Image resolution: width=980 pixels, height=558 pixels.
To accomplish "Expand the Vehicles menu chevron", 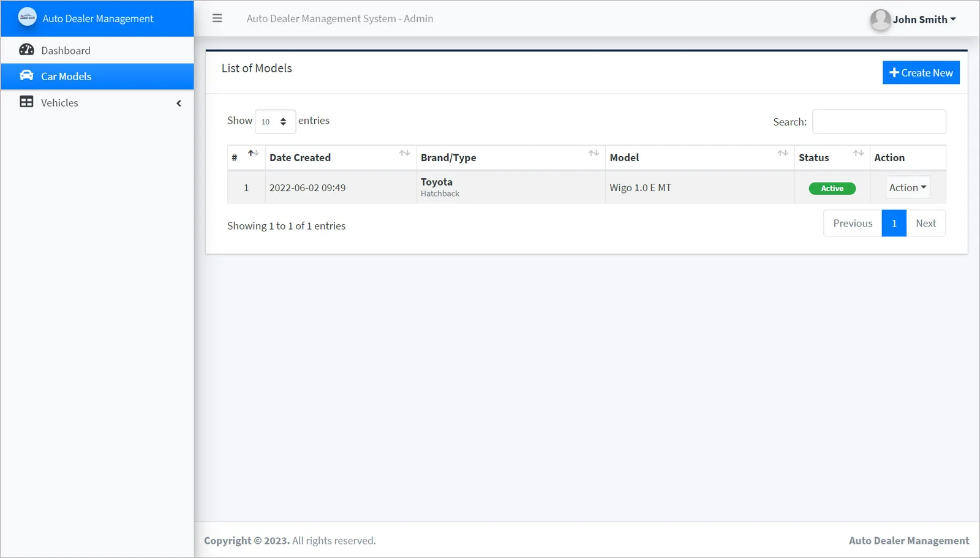I will point(179,103).
